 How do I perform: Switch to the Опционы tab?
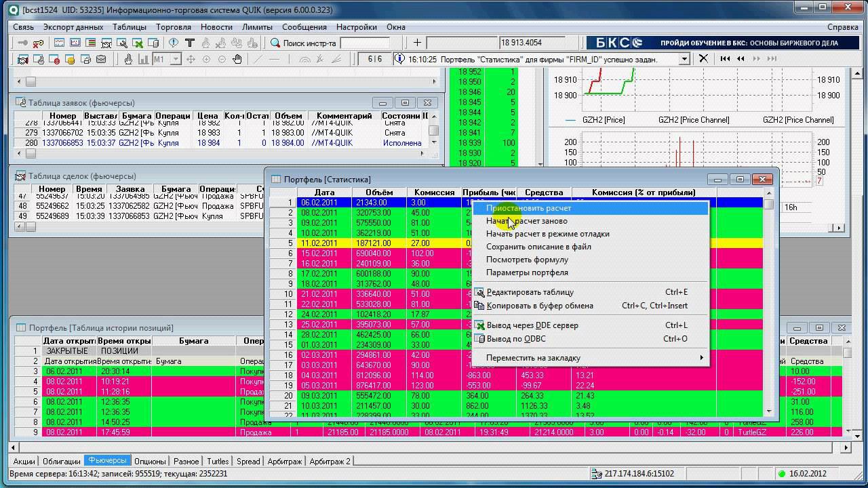point(150,462)
